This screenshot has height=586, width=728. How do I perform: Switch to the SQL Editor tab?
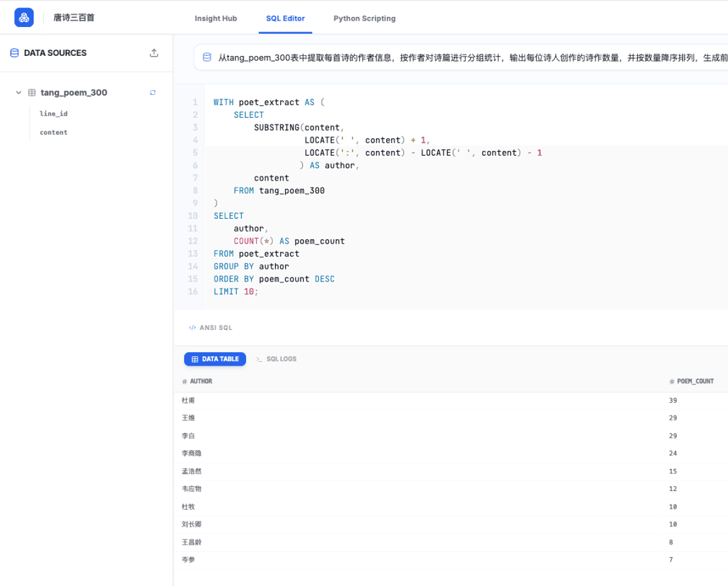tap(286, 19)
